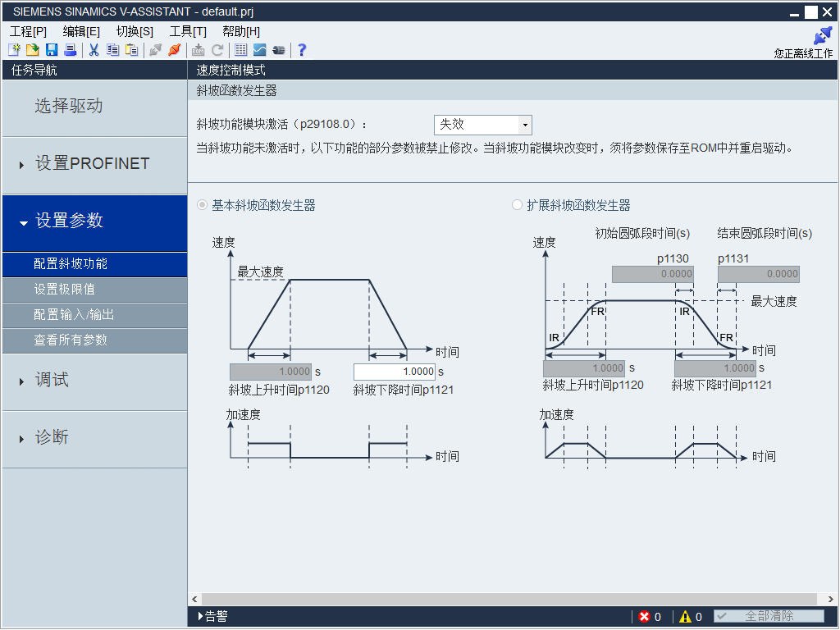Open the 工具[T] menu
Viewport: 840px width, 630px height.
tap(188, 32)
